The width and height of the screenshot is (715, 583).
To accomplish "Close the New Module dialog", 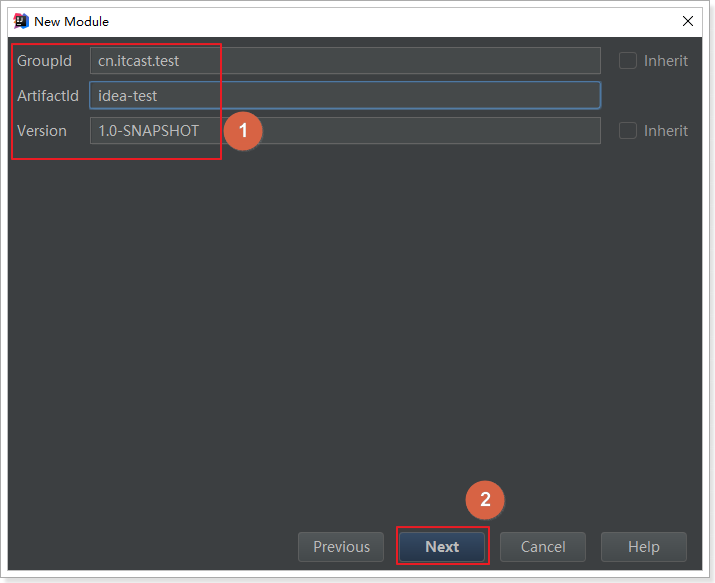I will [688, 21].
